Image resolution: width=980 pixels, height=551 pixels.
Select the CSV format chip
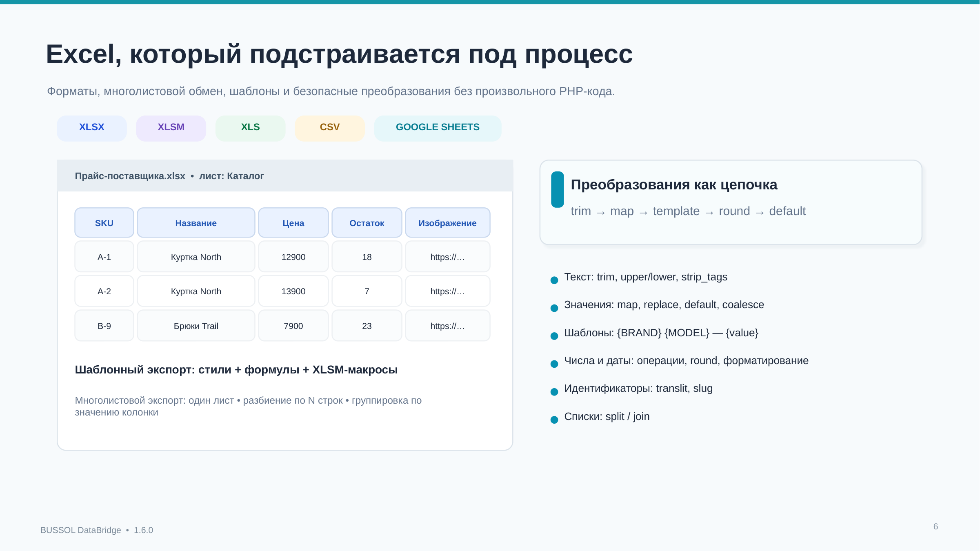330,128
